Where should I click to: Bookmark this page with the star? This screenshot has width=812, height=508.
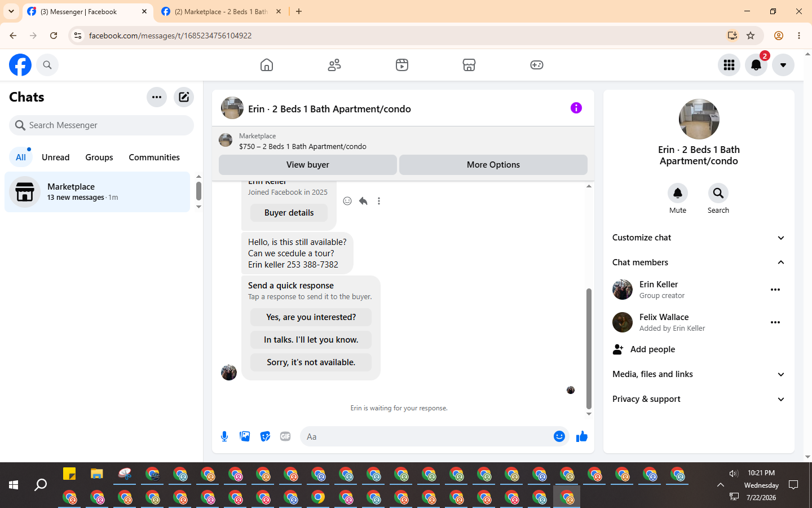pyautogui.click(x=751, y=36)
